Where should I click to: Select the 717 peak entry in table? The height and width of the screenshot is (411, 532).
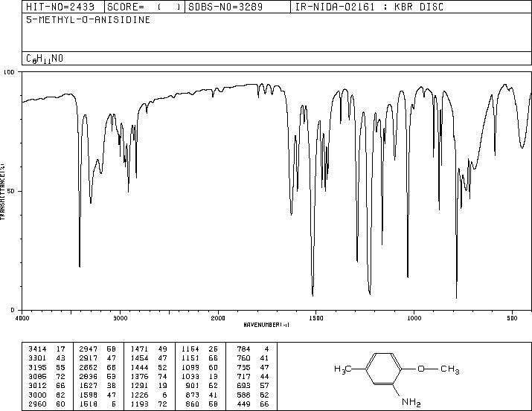pos(253,376)
